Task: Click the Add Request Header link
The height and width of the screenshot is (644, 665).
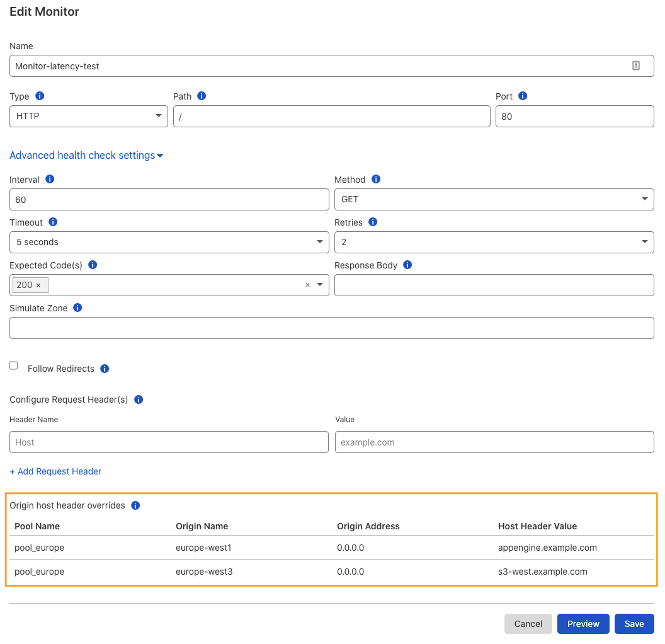Action: click(55, 471)
